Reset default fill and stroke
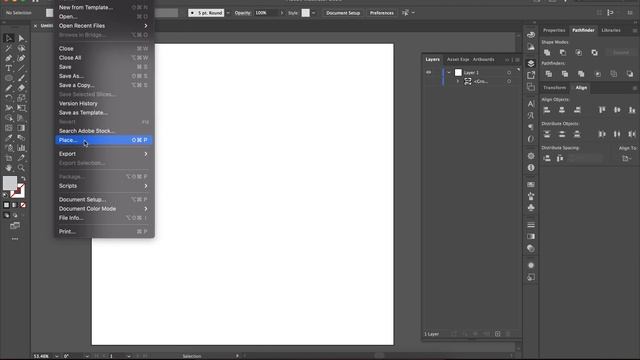 pyautogui.click(x=5, y=195)
